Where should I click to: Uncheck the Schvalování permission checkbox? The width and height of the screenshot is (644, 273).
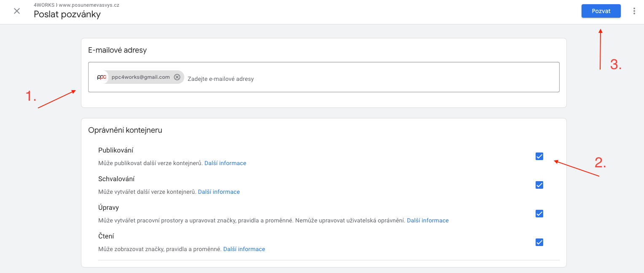coord(539,185)
